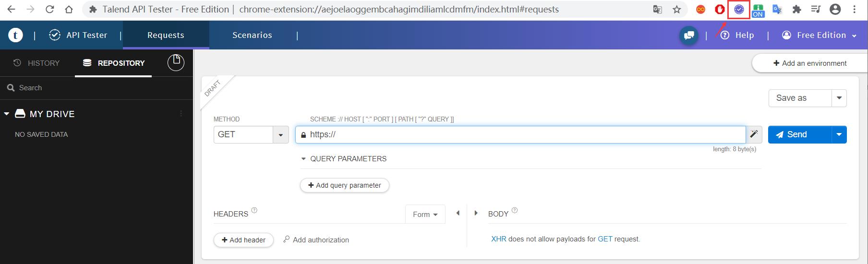Open the Chrome three-dot menu

[x=854, y=9]
